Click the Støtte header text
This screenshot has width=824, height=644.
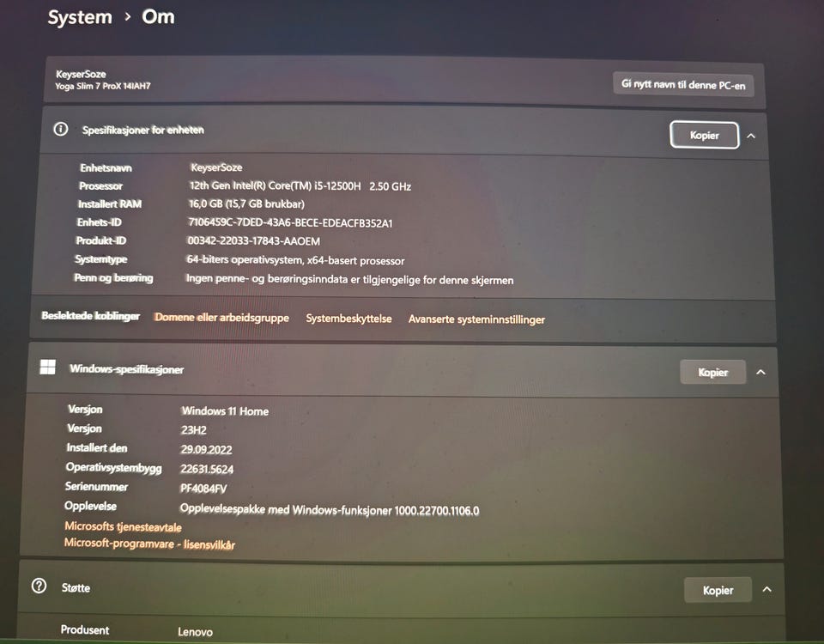coord(76,587)
